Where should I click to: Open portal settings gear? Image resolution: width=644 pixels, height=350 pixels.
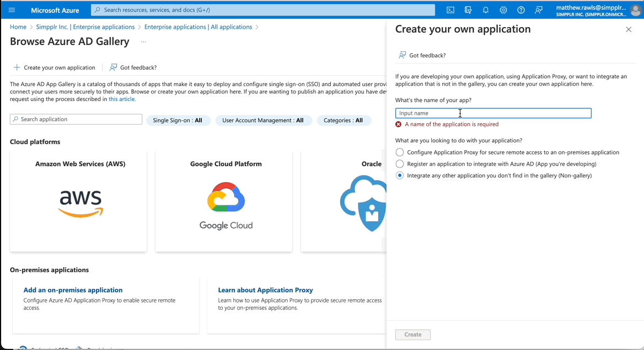coord(503,10)
